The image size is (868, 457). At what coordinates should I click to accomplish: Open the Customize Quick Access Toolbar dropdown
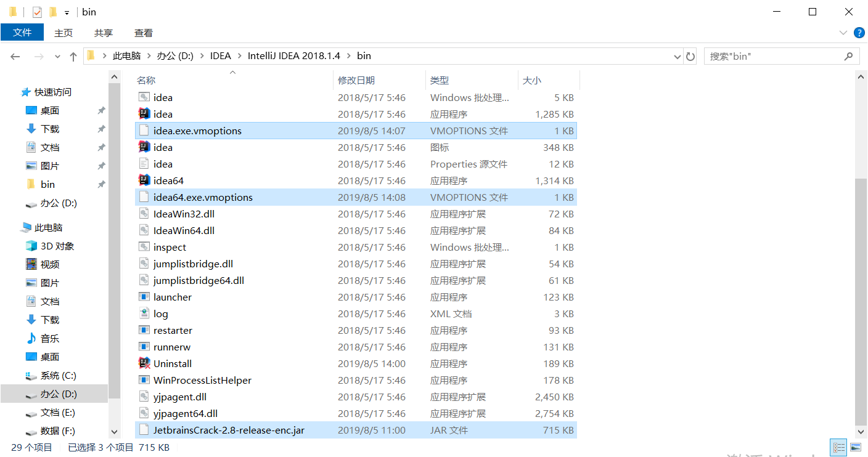(x=67, y=12)
